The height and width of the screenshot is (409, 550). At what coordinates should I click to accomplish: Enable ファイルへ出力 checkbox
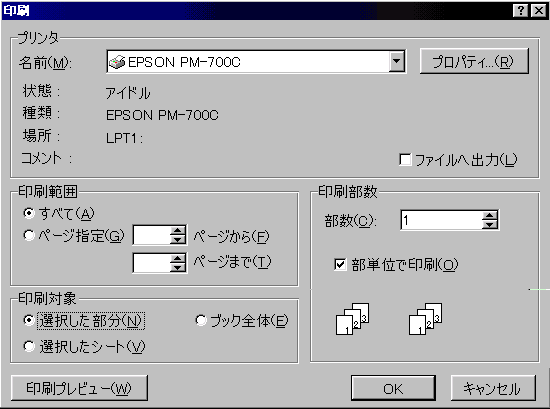point(405,160)
